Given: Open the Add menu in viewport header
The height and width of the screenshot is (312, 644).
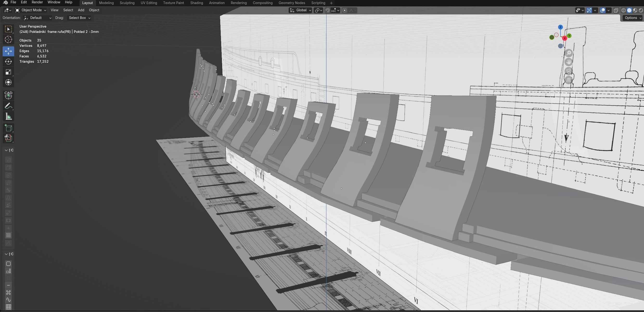Looking at the screenshot, I should 81,10.
